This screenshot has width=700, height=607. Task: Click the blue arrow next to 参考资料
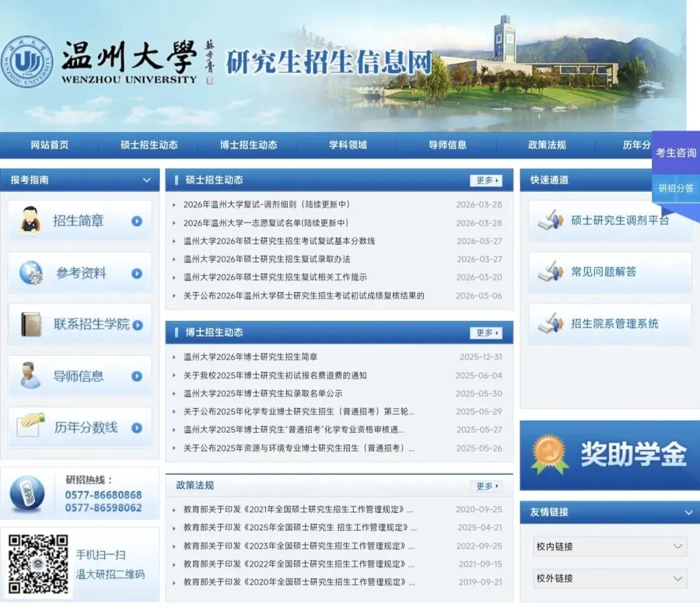pos(137,273)
